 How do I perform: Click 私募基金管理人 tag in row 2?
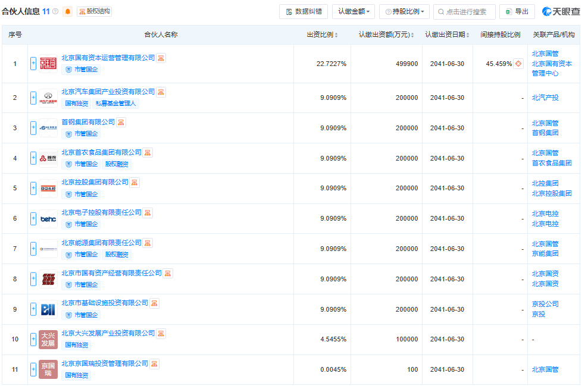(x=116, y=103)
